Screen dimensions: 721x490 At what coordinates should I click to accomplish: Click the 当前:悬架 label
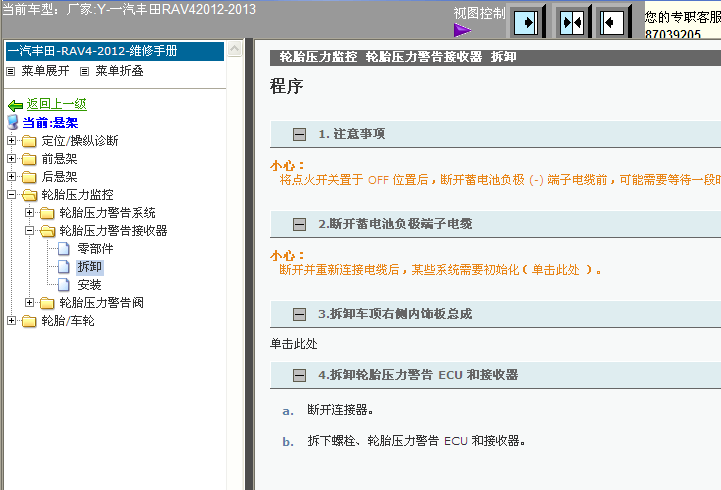(51, 123)
